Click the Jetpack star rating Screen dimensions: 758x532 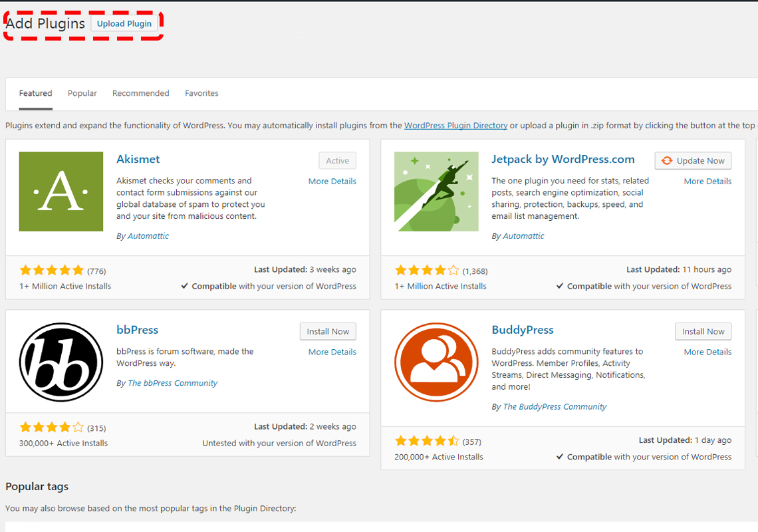click(427, 271)
